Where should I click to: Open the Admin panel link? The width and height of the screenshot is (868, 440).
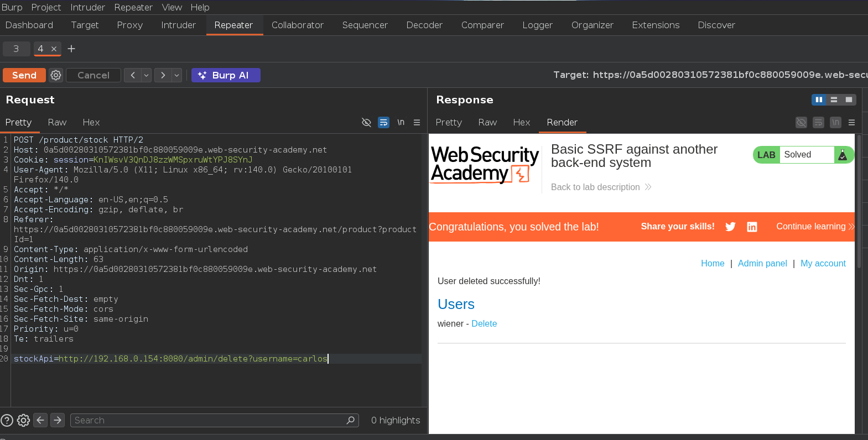(762, 263)
